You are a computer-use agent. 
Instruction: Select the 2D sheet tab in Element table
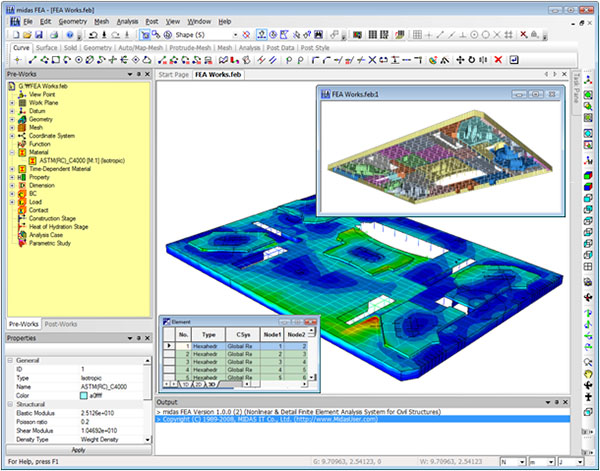198,384
